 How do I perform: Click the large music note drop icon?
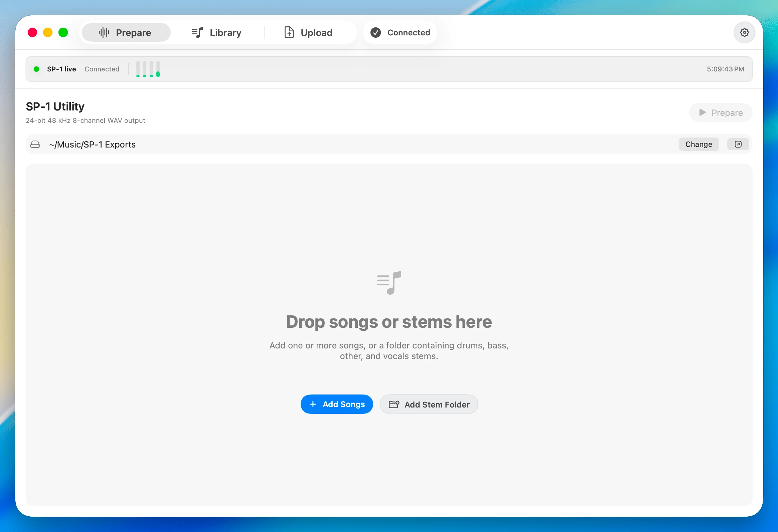389,283
